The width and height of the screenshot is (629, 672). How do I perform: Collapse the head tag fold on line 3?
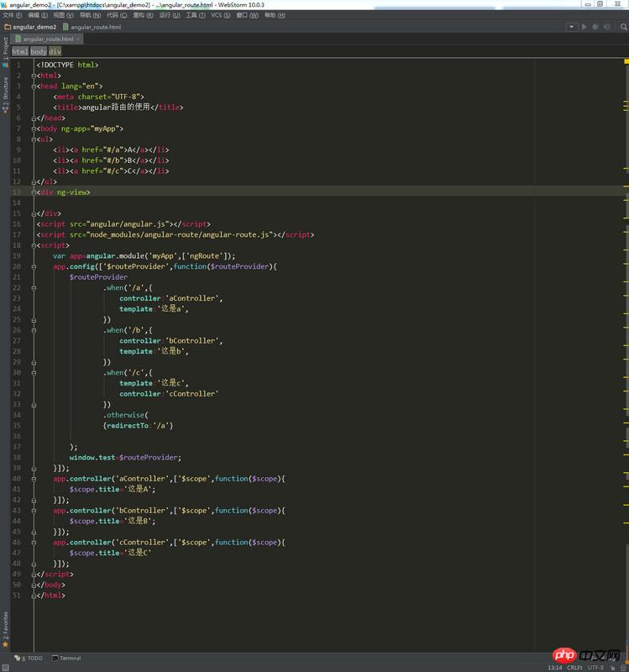tap(34, 87)
